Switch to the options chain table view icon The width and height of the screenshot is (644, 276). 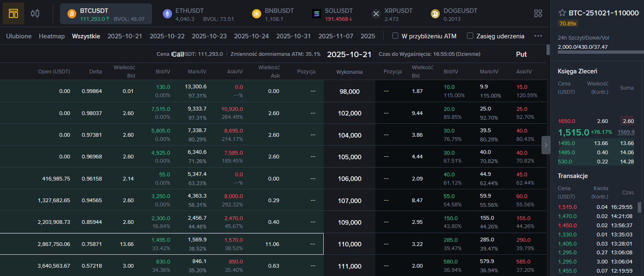click(13, 13)
